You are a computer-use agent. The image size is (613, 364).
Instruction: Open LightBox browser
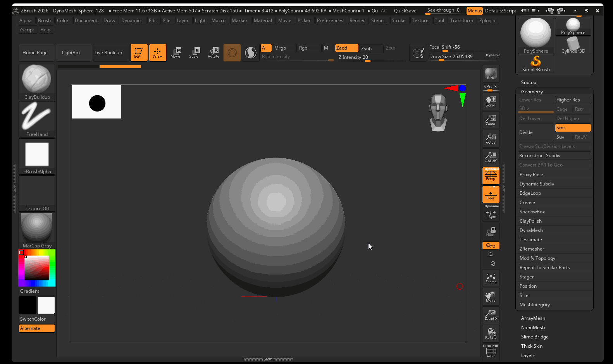pyautogui.click(x=71, y=53)
